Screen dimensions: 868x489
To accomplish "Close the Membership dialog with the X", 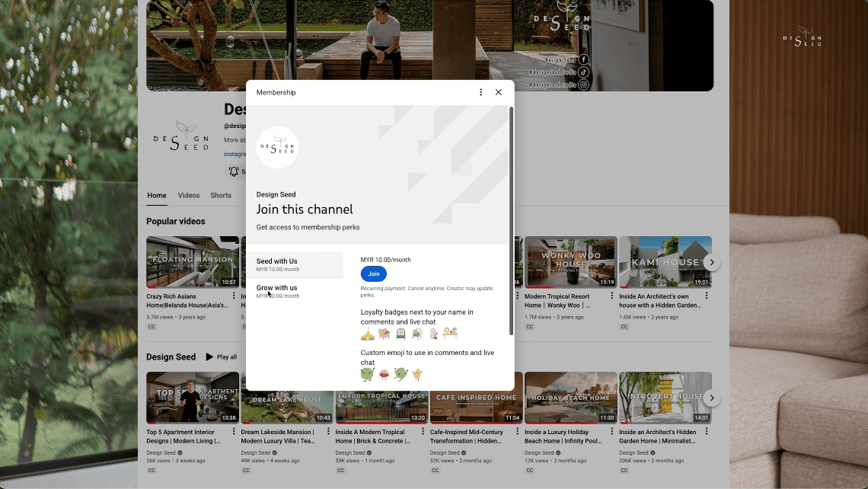I will coord(499,92).
